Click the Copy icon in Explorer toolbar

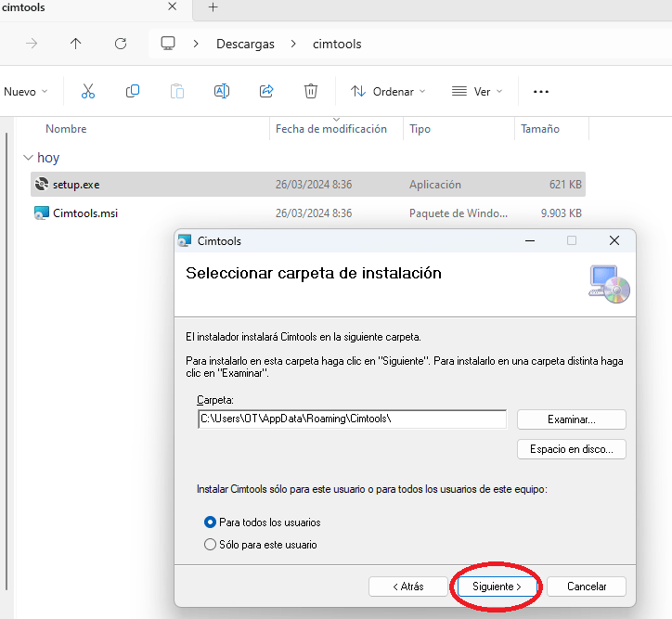coord(133,91)
